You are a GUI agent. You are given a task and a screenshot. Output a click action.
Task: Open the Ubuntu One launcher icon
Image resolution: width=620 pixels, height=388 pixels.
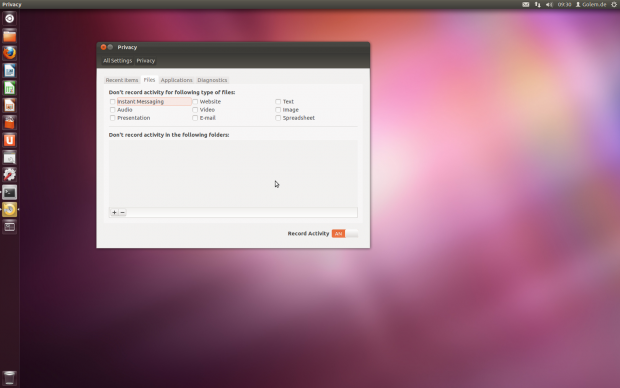tap(9, 140)
